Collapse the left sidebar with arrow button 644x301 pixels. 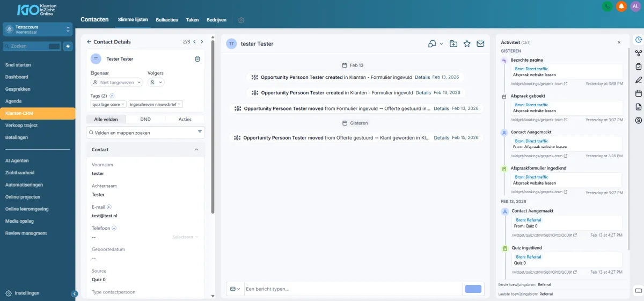(x=75, y=293)
